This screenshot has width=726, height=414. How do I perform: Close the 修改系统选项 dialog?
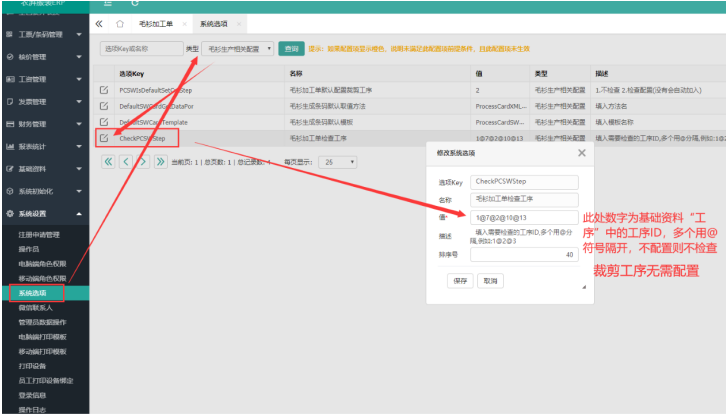582,153
